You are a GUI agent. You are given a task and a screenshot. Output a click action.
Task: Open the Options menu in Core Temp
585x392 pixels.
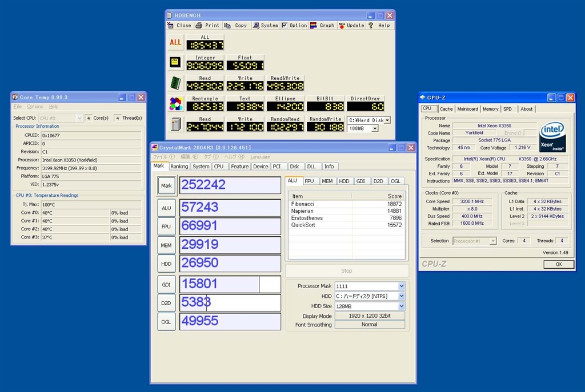tap(35, 107)
